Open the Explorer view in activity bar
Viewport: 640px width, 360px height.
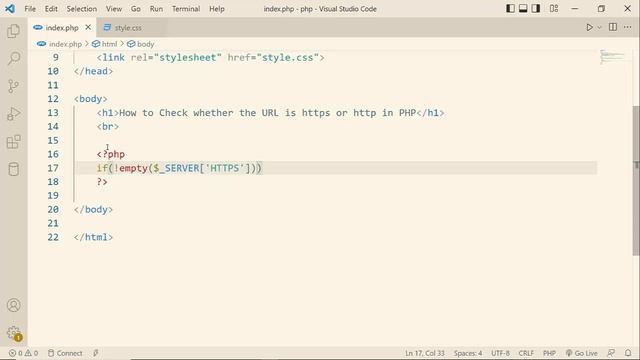click(x=13, y=31)
